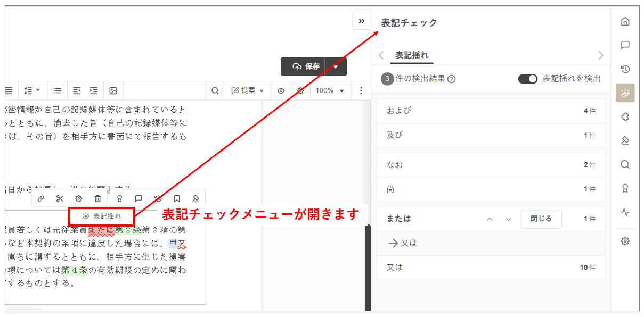Toggle the eye preview icon in toolbar
The width and height of the screenshot is (644, 317).
pos(281,90)
